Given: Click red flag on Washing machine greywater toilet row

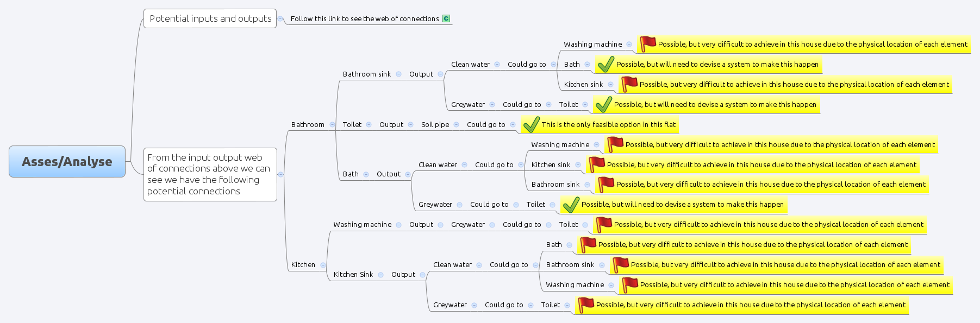Looking at the screenshot, I should (x=603, y=224).
